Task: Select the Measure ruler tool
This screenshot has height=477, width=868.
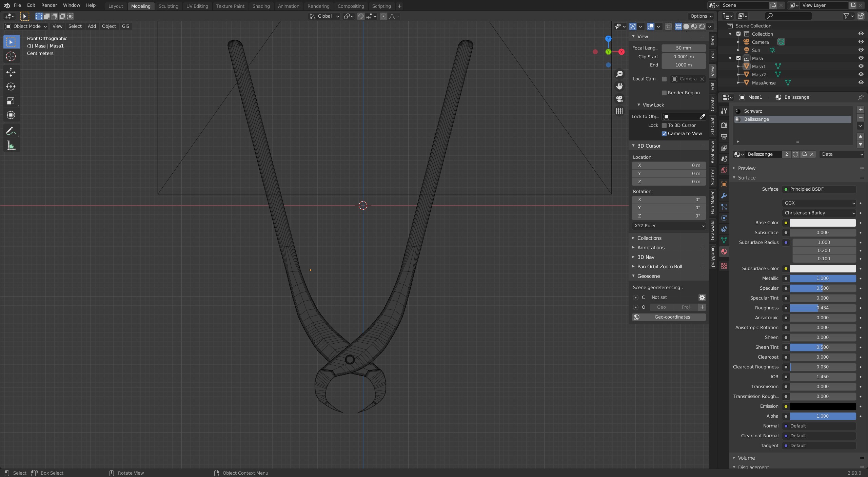Action: [x=11, y=146]
